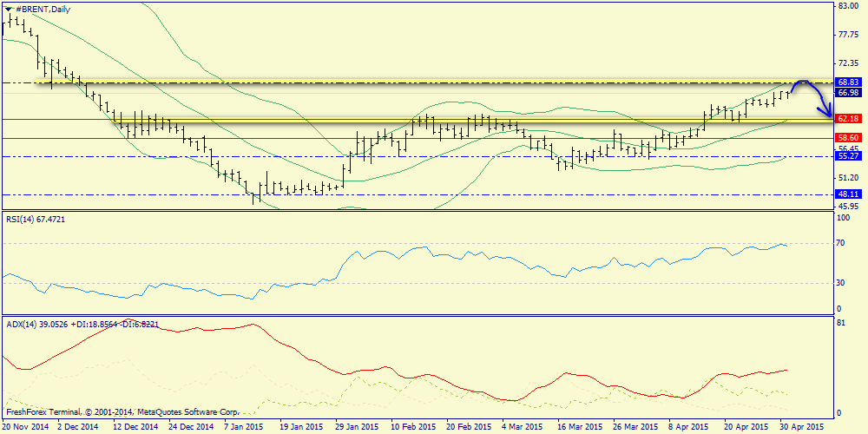Click the 30 Apr 2015 date label
Screen dimensions: 868x434
tap(803, 427)
